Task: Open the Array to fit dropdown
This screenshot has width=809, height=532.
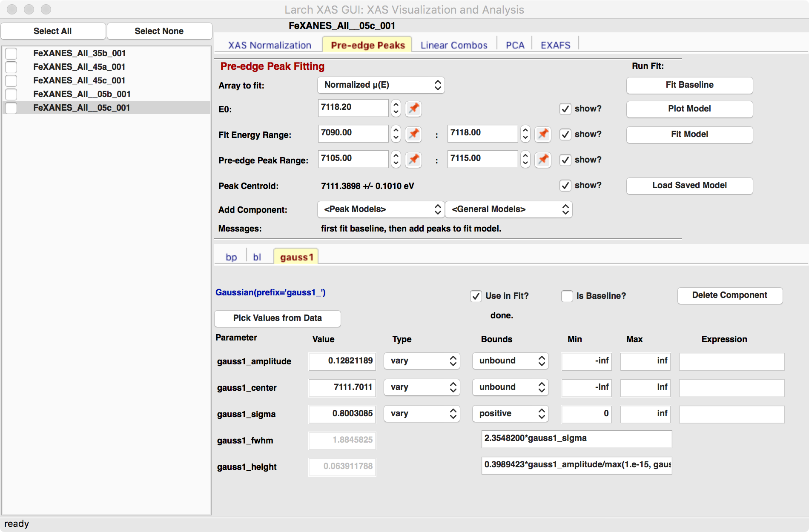Action: pos(381,85)
